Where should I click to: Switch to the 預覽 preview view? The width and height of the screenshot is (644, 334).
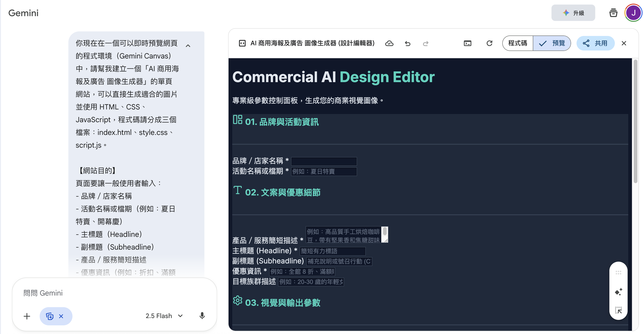[x=552, y=43]
